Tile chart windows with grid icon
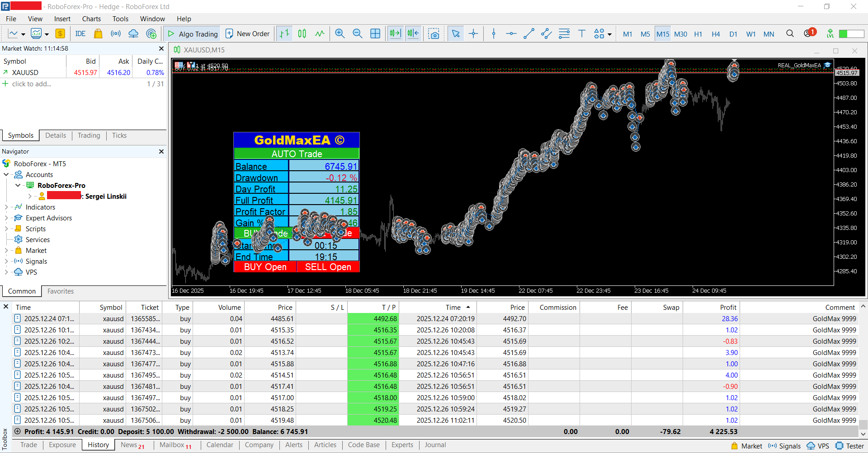The width and height of the screenshot is (868, 453). point(375,34)
